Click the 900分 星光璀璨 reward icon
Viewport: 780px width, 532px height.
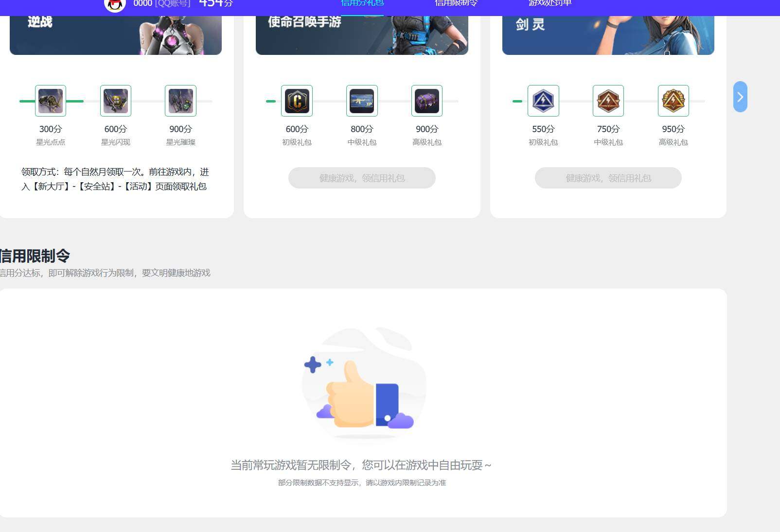pyautogui.click(x=180, y=101)
